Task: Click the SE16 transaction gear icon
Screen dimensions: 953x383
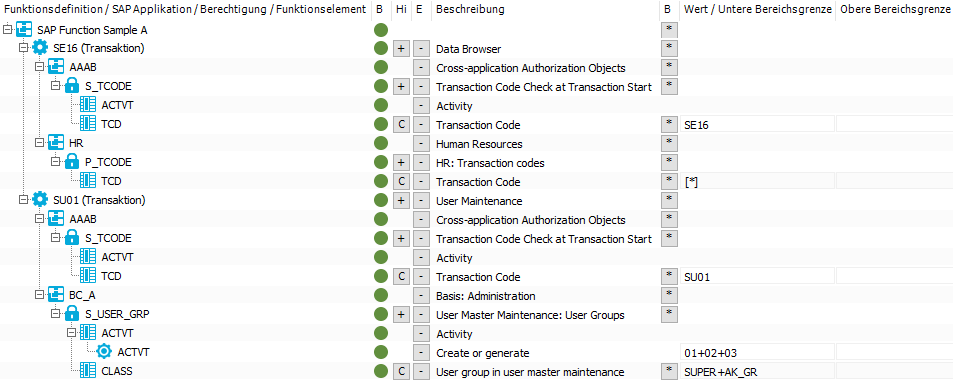Action: tap(40, 48)
